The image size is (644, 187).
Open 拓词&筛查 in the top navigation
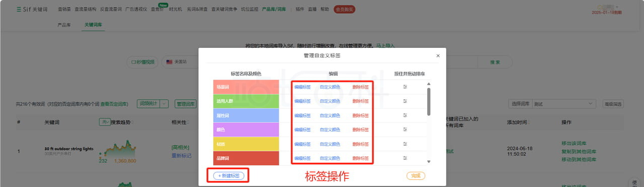(x=197, y=9)
